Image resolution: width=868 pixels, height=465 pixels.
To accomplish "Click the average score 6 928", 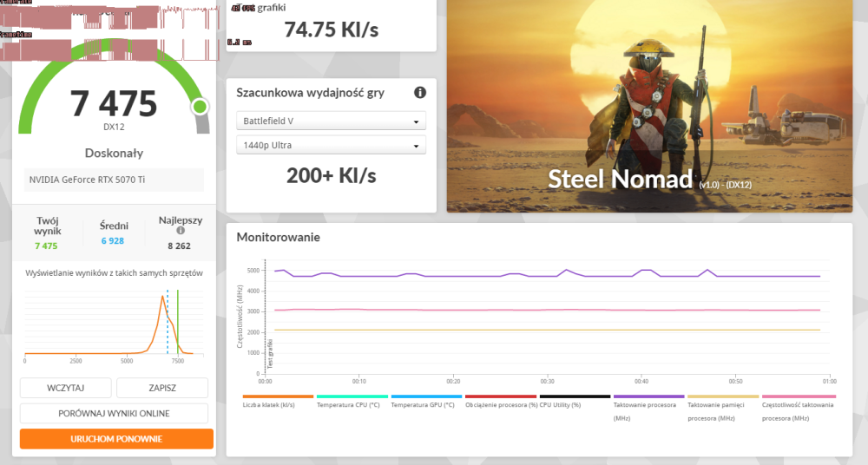I will [x=112, y=241].
